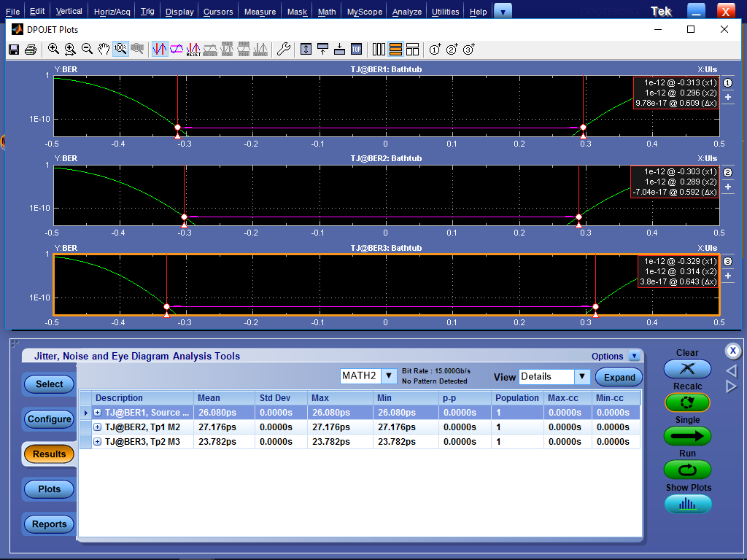Open the Options dropdown arrow
747x560 pixels.
click(x=634, y=356)
